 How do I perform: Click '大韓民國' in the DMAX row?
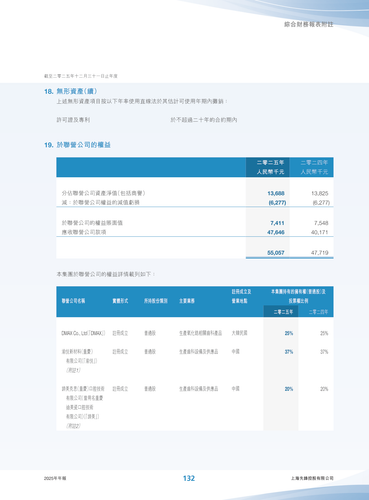[x=239, y=333]
